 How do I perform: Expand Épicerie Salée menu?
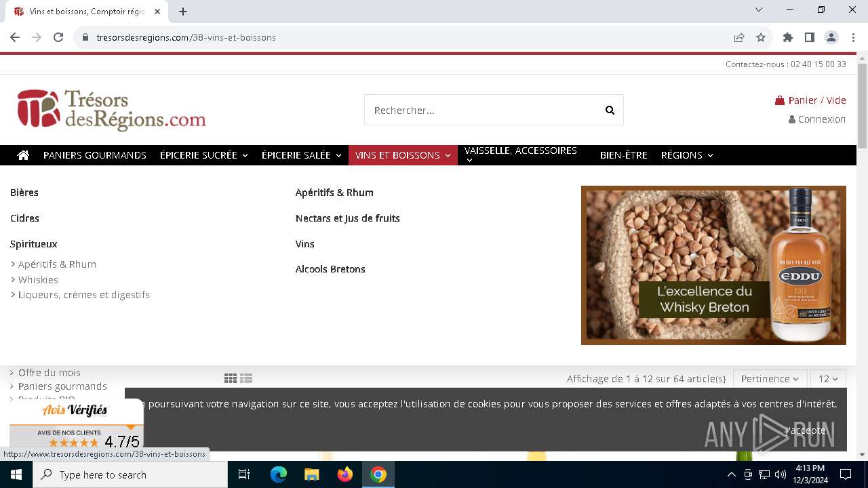[302, 155]
